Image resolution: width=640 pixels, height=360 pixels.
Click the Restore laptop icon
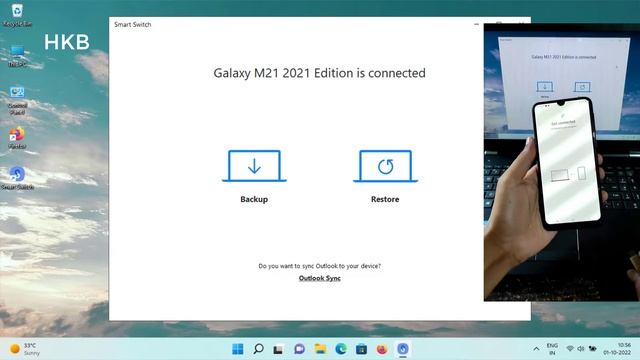click(385, 166)
